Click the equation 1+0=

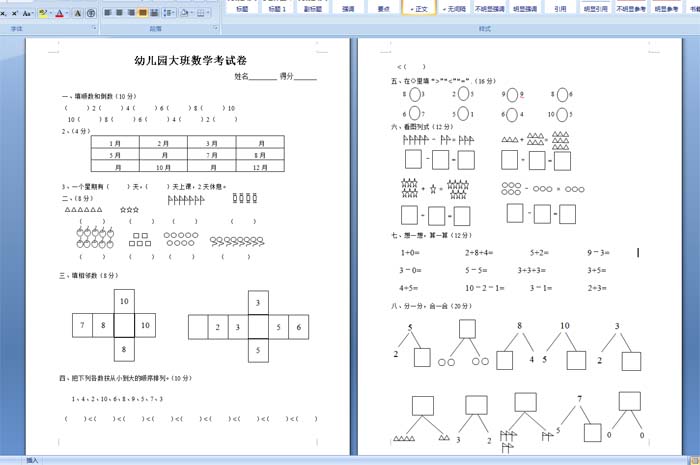(410, 253)
